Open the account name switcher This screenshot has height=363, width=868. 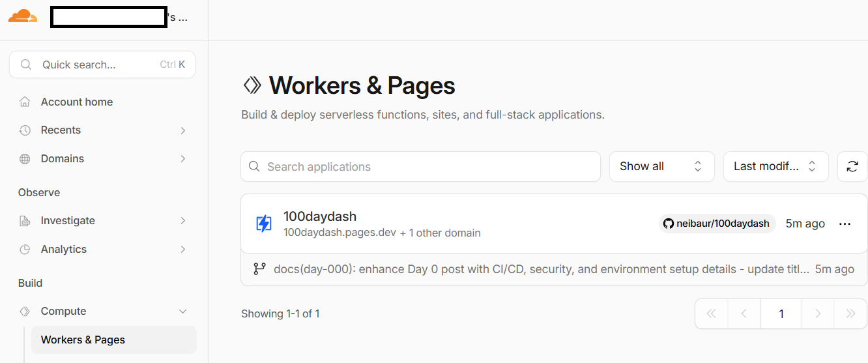coord(119,17)
